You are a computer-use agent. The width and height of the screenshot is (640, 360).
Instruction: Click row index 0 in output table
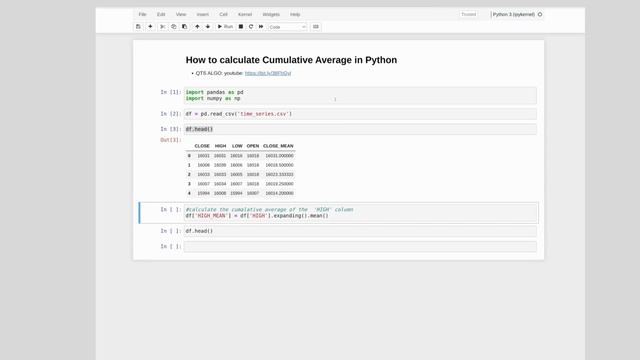point(189,156)
